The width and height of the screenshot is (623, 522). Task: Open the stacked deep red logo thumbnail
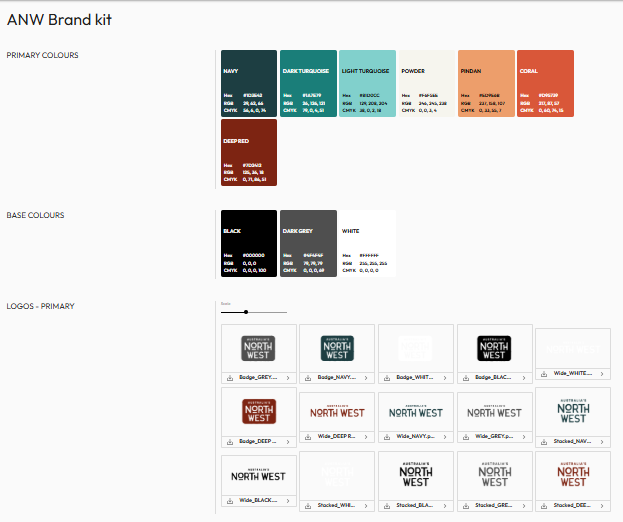coord(573,476)
